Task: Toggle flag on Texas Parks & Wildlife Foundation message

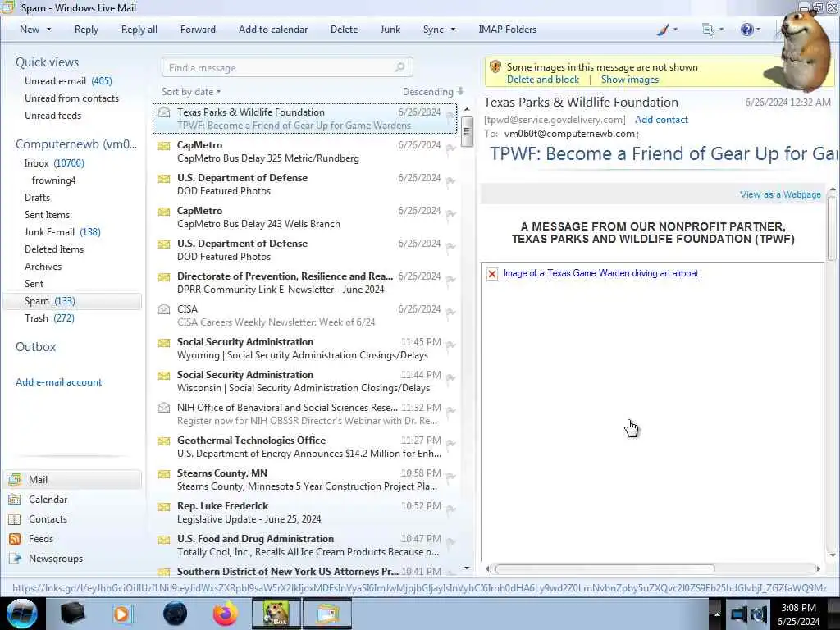Action: (450, 115)
